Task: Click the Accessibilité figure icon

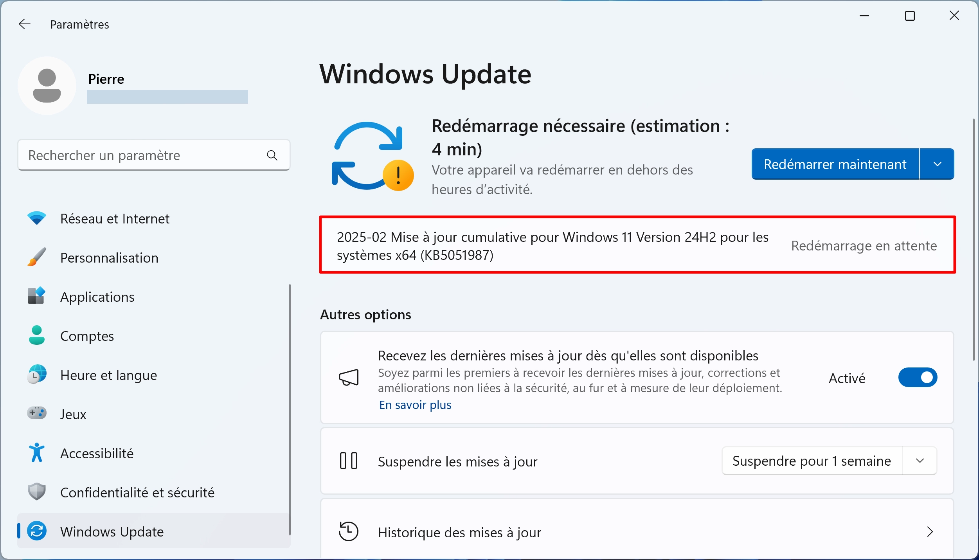Action: [x=37, y=453]
